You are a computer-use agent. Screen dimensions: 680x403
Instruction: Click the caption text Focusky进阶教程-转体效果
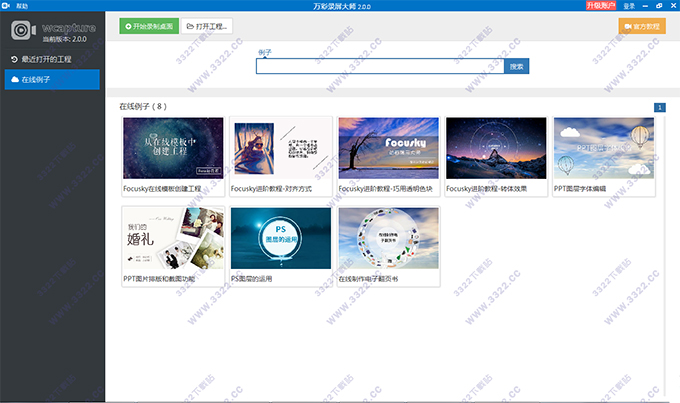pyautogui.click(x=487, y=189)
